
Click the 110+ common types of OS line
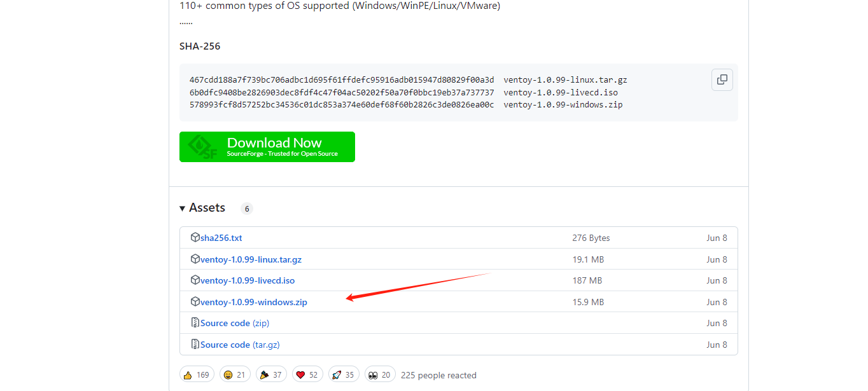(340, 6)
